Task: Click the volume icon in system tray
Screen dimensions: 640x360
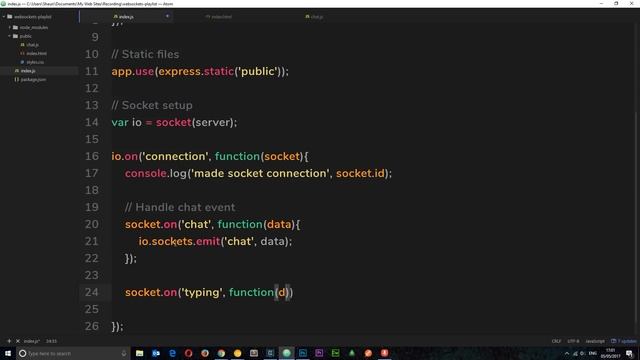Action: [583, 353]
